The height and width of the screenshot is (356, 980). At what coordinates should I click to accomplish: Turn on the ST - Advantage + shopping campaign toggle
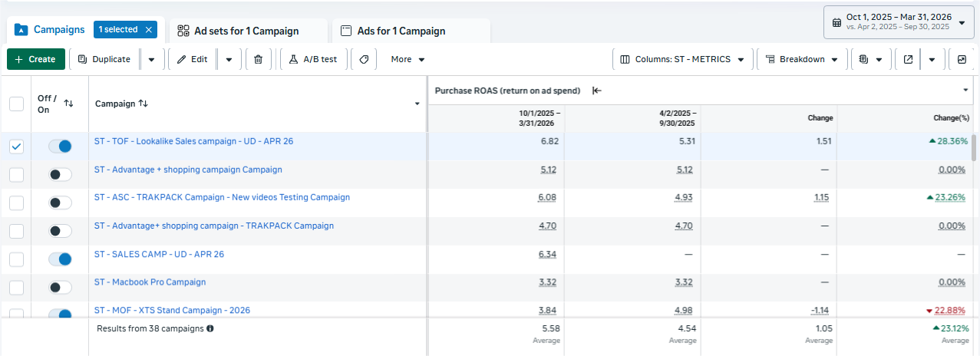60,175
